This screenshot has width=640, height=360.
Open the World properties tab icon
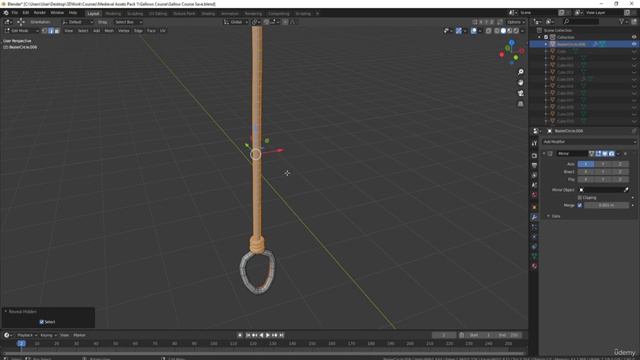534,195
